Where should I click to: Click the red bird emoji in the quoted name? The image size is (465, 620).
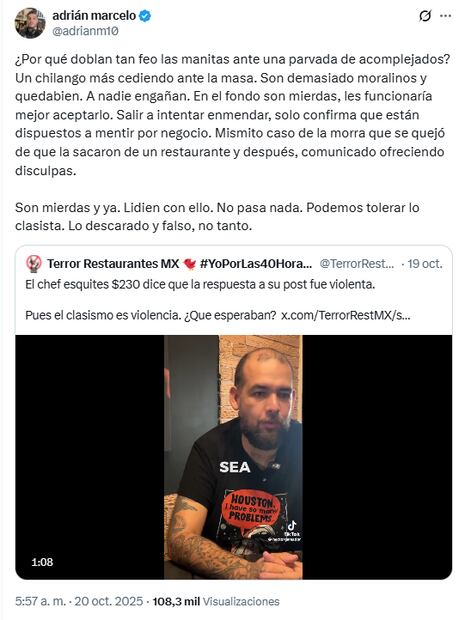coord(190,264)
